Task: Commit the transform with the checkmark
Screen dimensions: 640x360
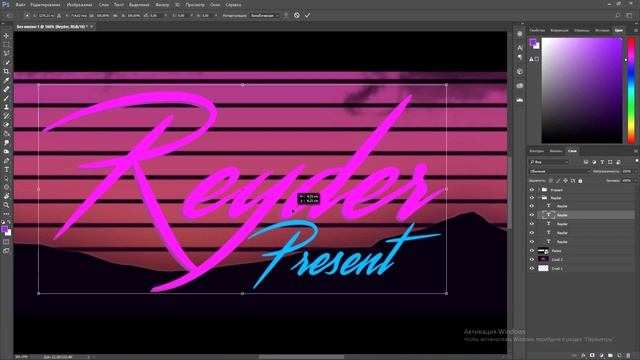Action: [307, 16]
